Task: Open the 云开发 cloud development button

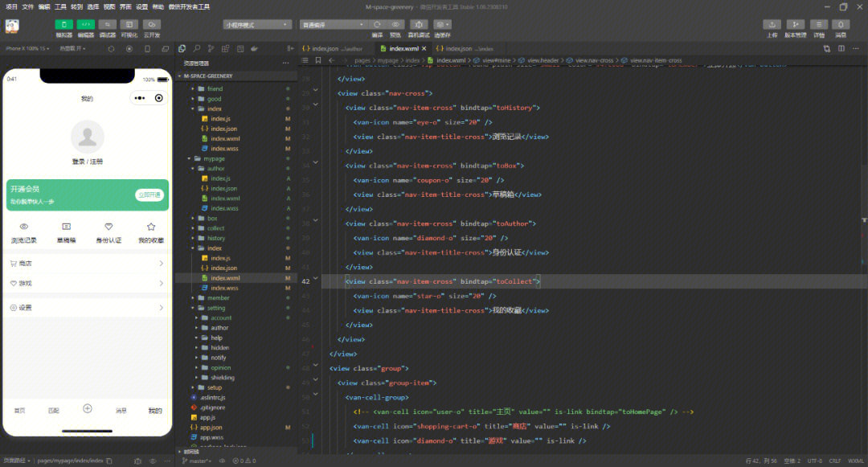Action: pyautogui.click(x=152, y=24)
